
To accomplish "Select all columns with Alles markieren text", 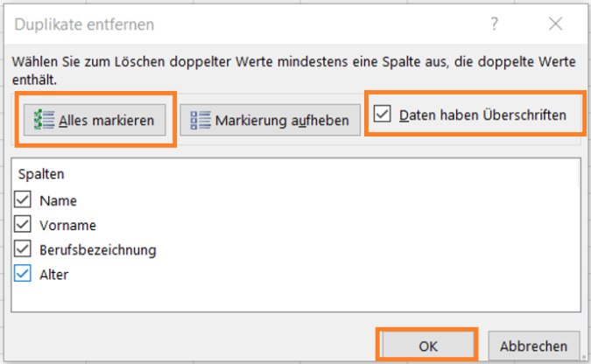I will click(x=106, y=121).
